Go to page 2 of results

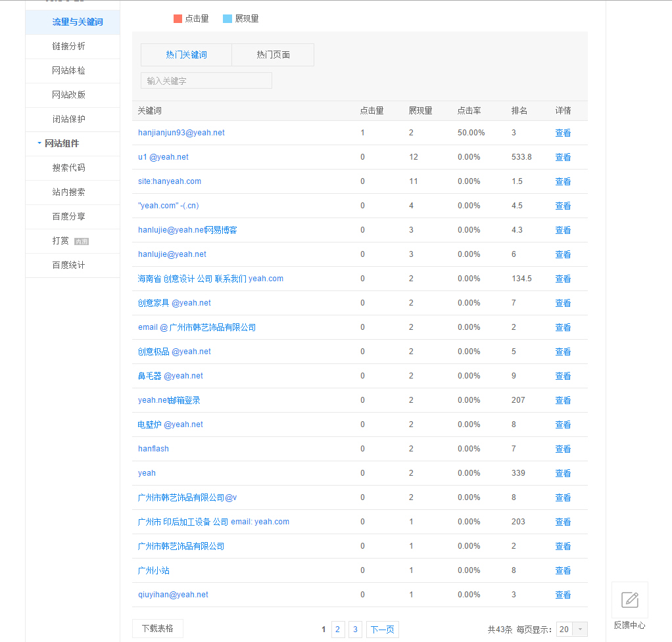pyautogui.click(x=338, y=629)
